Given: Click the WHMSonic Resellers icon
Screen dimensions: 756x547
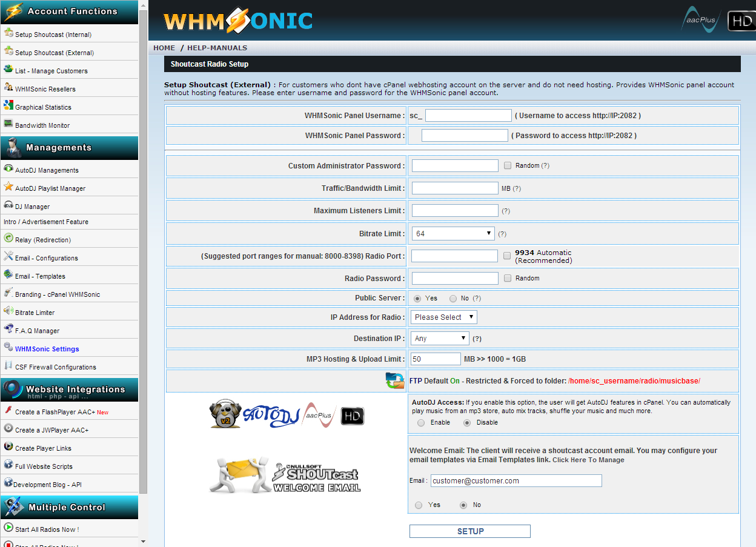Looking at the screenshot, I should (x=8, y=87).
